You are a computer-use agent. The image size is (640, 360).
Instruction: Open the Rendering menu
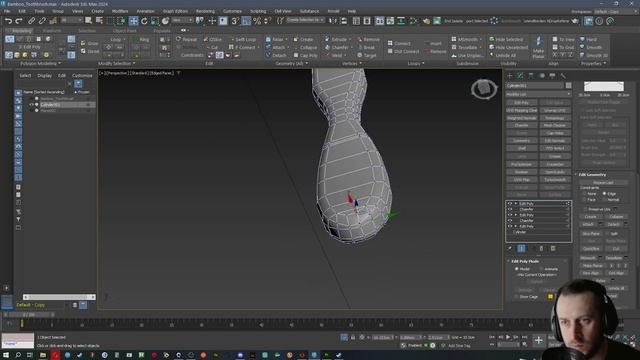pyautogui.click(x=205, y=11)
